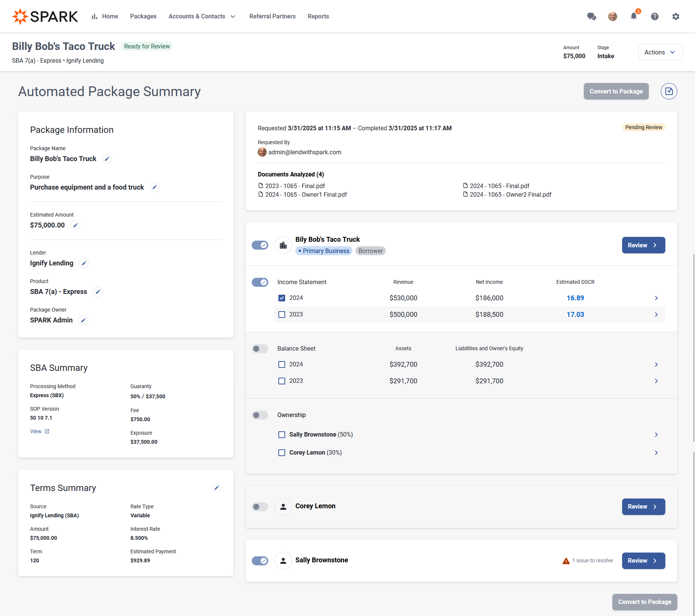The height and width of the screenshot is (616, 695).
Task: Enable the Ownership switch
Action: tap(260, 415)
